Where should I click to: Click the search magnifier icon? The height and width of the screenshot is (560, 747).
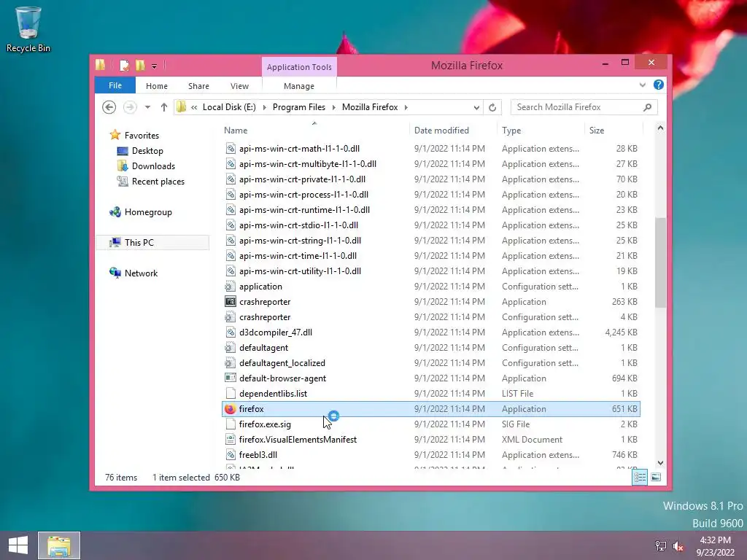pyautogui.click(x=647, y=107)
